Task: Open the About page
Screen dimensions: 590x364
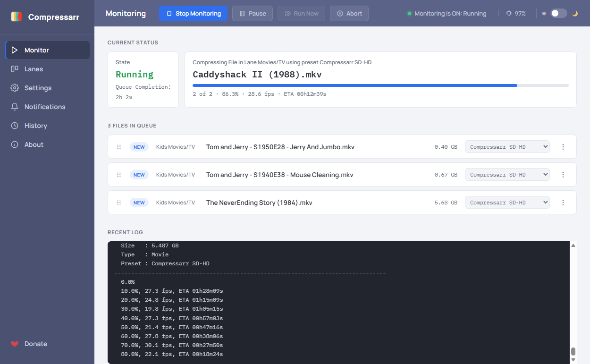Action: click(x=47, y=144)
